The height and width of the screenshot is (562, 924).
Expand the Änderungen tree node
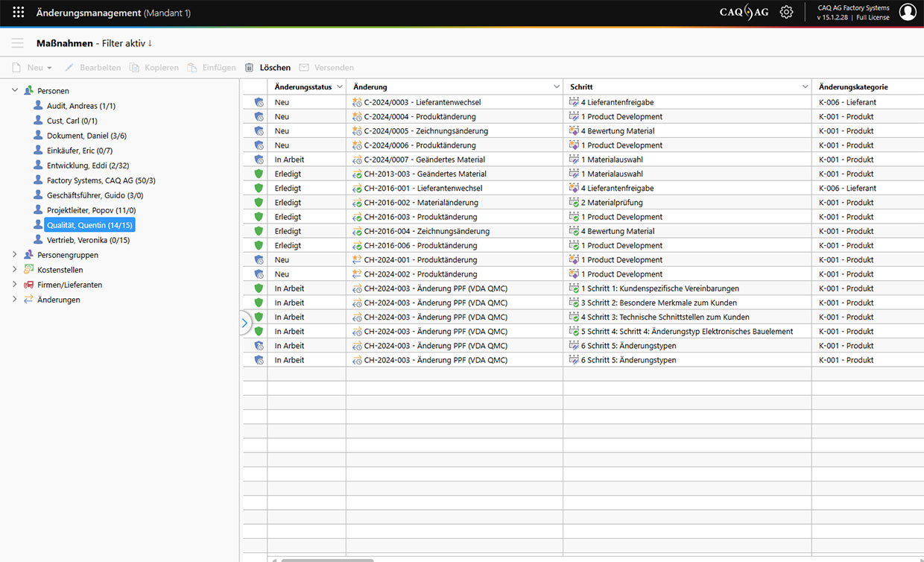click(15, 300)
